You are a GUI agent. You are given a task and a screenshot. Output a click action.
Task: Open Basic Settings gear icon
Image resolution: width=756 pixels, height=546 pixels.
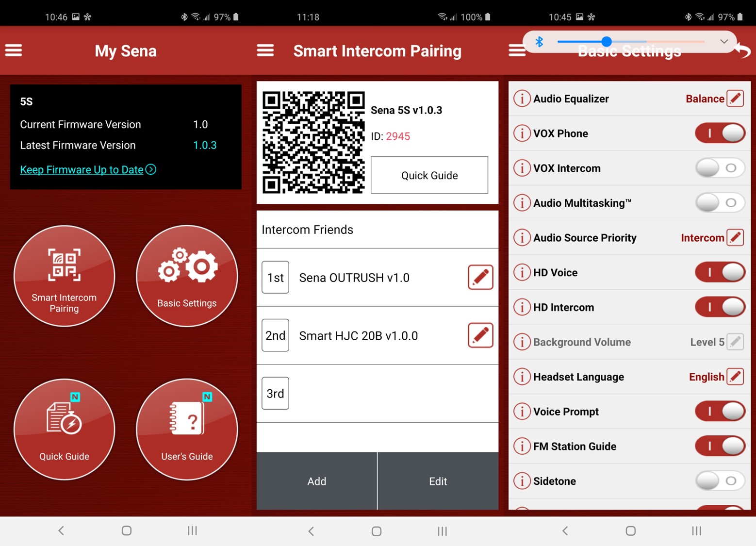click(x=187, y=276)
